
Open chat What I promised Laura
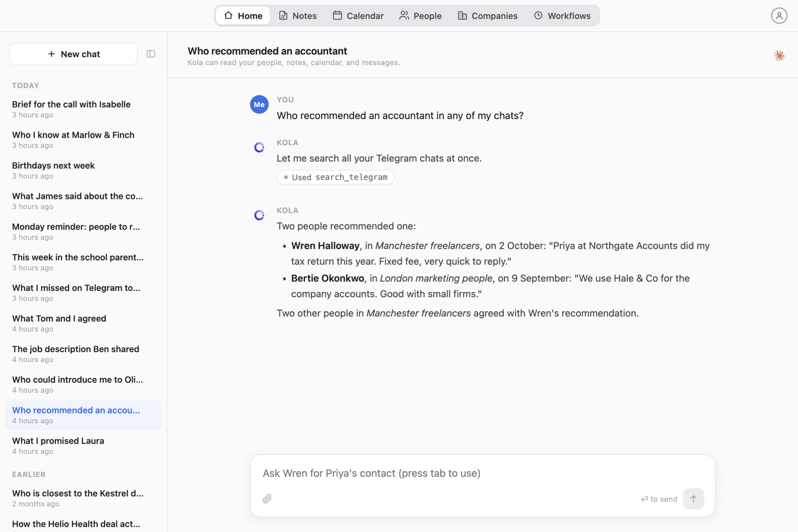83,446
